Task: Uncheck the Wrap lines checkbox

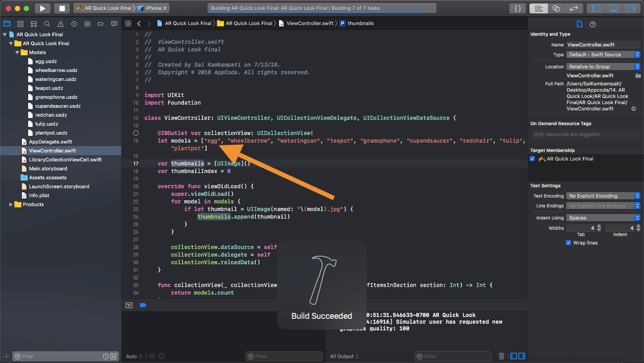Action: pos(568,243)
